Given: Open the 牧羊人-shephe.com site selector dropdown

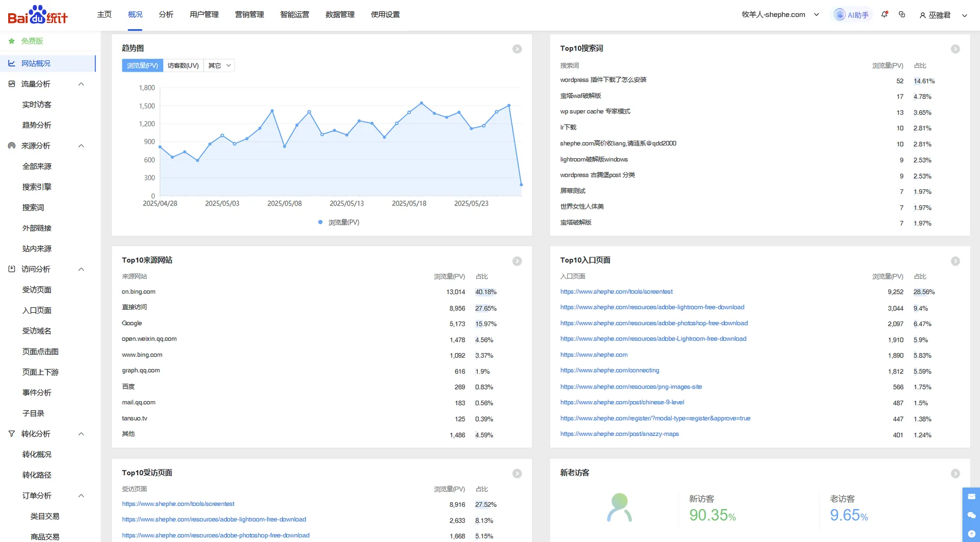Looking at the screenshot, I should tap(780, 15).
